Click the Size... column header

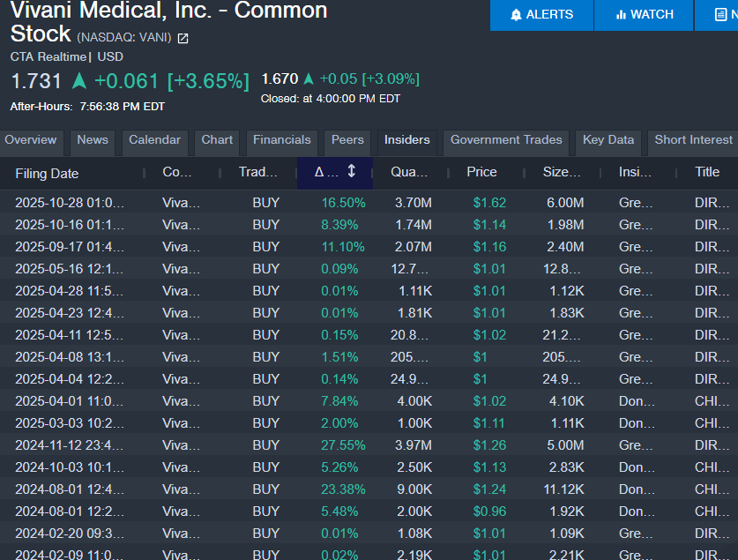click(562, 172)
